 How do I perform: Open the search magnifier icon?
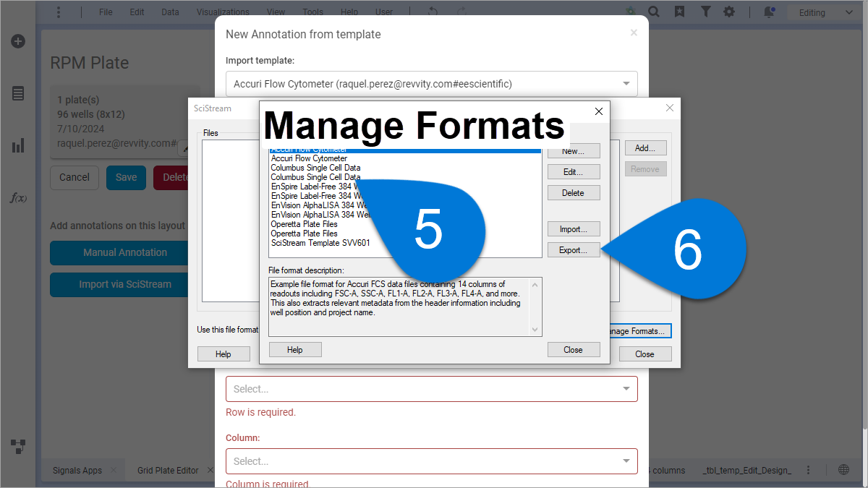tap(653, 12)
